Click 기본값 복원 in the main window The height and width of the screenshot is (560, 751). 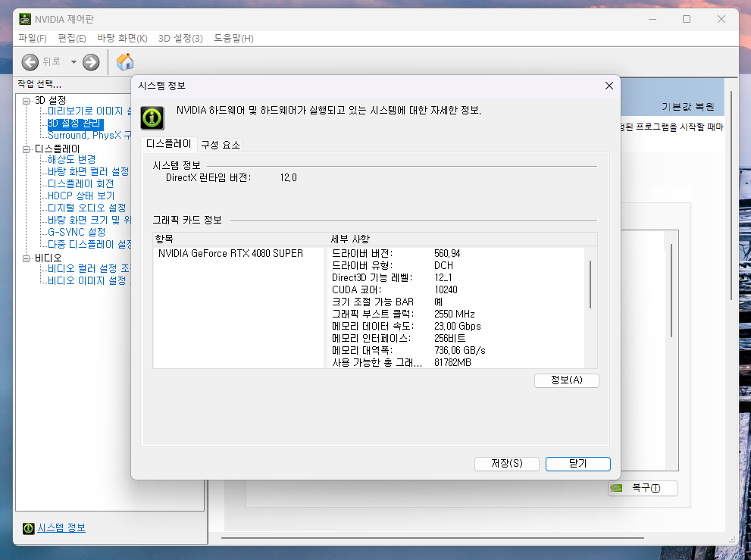point(688,107)
